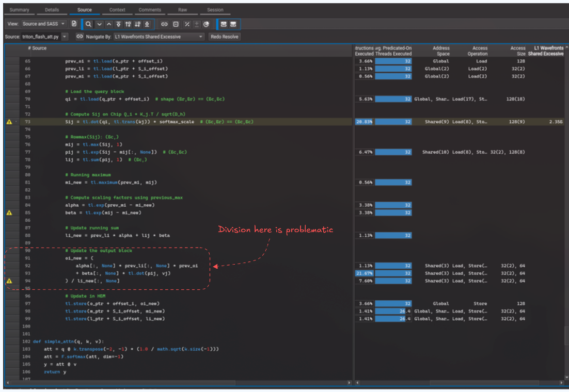Viewport: 569px width, 392px height.
Task: Open the Source and SASS view dropdown
Action: (x=43, y=24)
